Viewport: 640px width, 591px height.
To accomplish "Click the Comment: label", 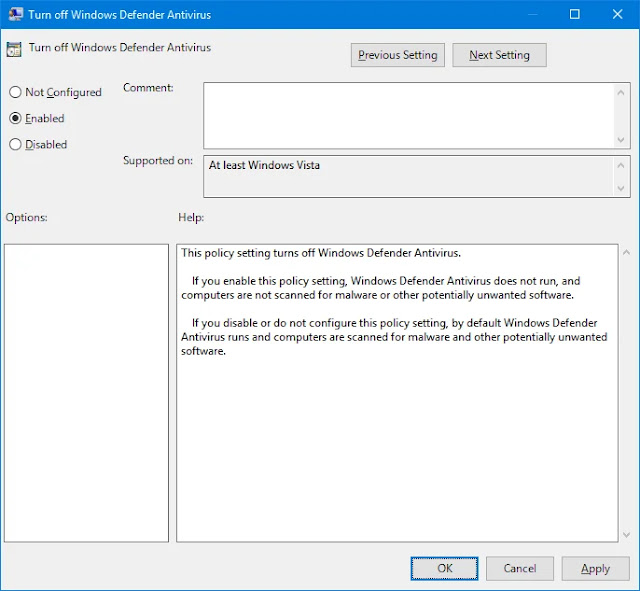I will (x=148, y=88).
